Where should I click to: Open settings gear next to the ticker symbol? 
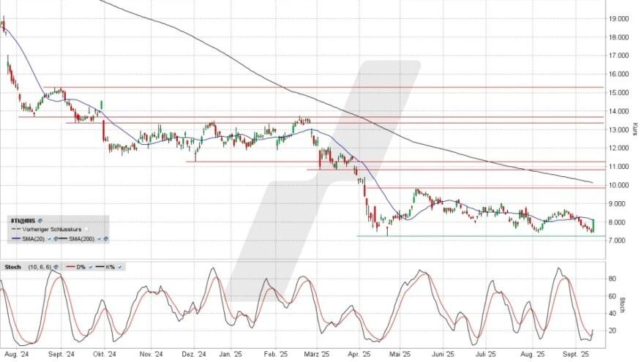click(40, 219)
